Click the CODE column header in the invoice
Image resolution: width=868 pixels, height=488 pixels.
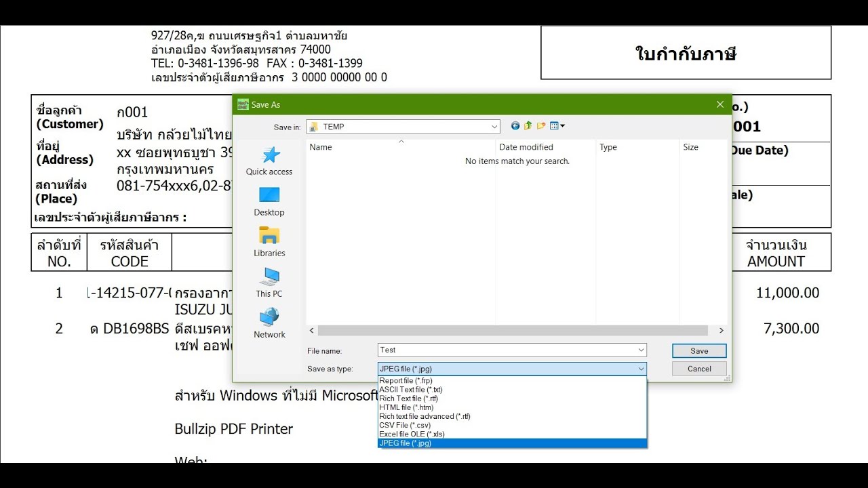tap(130, 261)
